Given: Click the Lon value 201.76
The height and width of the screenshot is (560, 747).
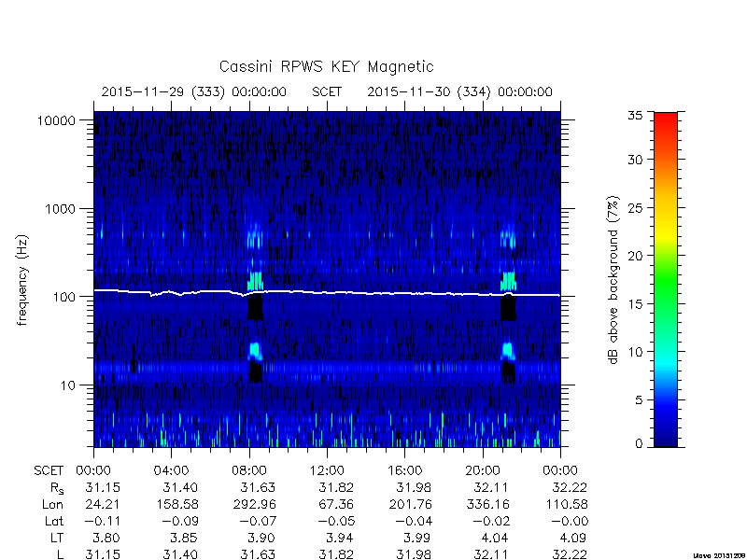Looking at the screenshot, I should click(x=411, y=504).
